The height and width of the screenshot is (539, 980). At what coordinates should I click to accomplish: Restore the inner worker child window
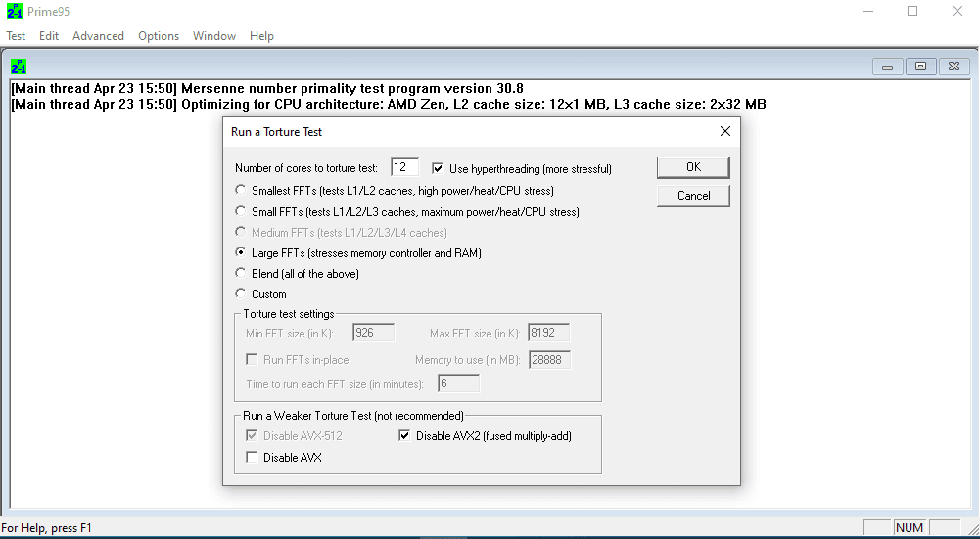tap(920, 67)
